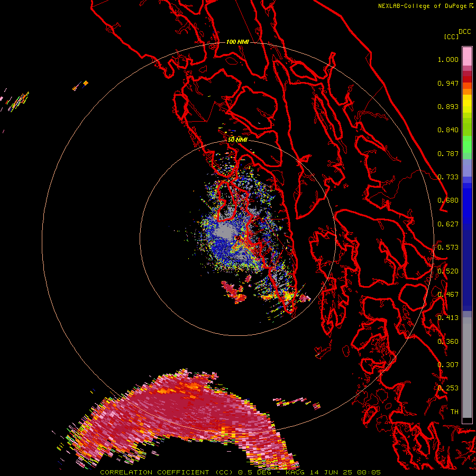The width and height of the screenshot is (476, 476).
Task: Click the DCC legend title
Action: (465, 32)
